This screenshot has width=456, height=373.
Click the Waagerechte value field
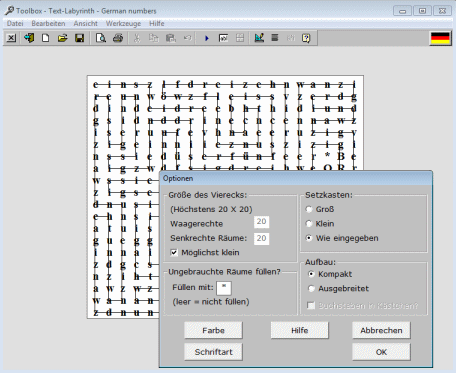(261, 222)
